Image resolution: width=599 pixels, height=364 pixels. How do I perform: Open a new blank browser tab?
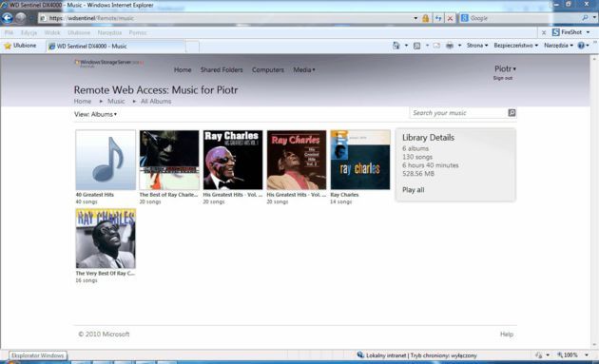[x=192, y=47]
